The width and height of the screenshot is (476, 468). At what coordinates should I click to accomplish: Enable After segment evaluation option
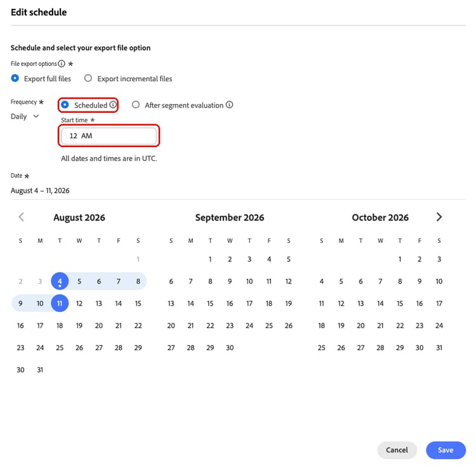(x=136, y=105)
